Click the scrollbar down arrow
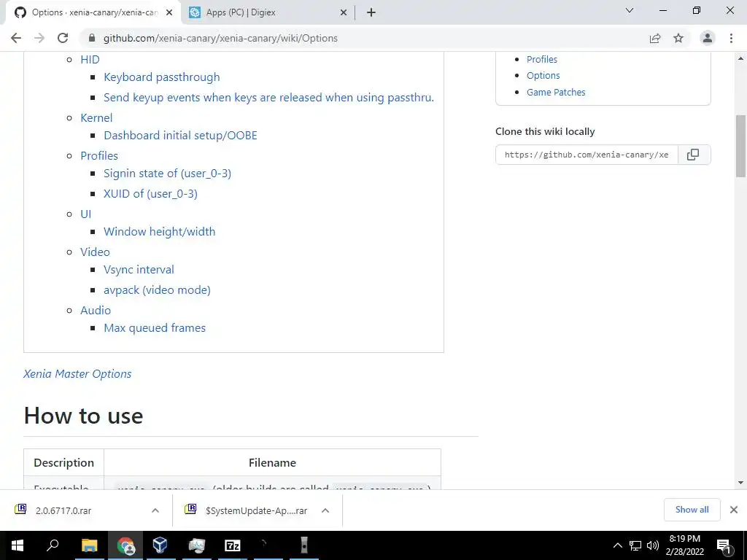Viewport: 747px width, 560px height. [x=741, y=483]
